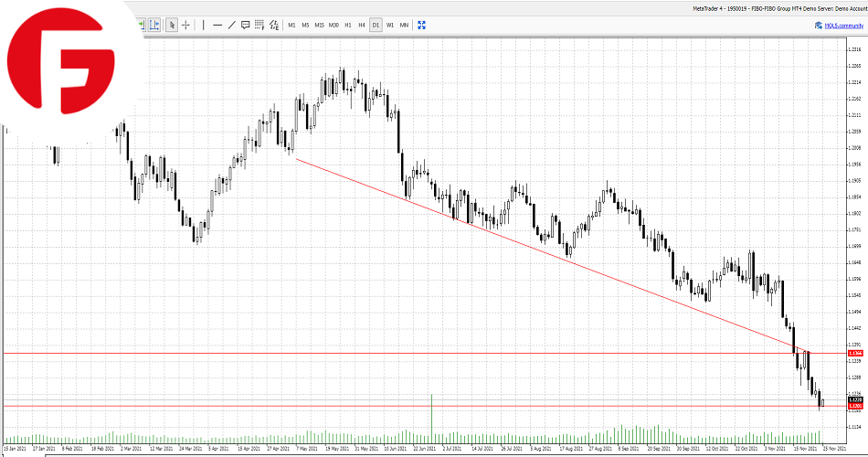Toggle chart auto scroll

141,25
